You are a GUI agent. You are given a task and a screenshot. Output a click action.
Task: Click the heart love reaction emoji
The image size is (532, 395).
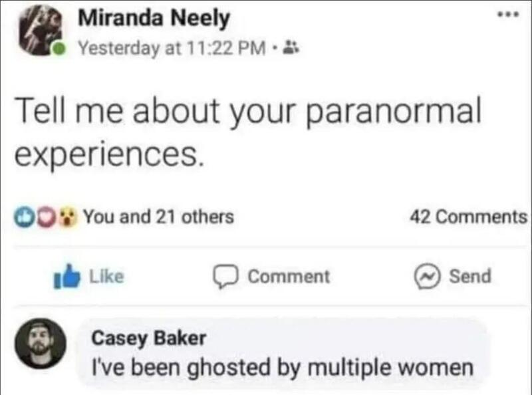click(46, 217)
